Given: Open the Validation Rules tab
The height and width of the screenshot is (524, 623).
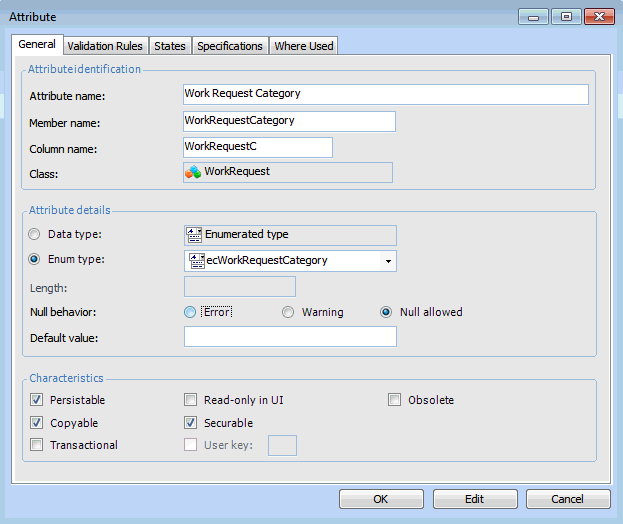Looking at the screenshot, I should (x=105, y=46).
